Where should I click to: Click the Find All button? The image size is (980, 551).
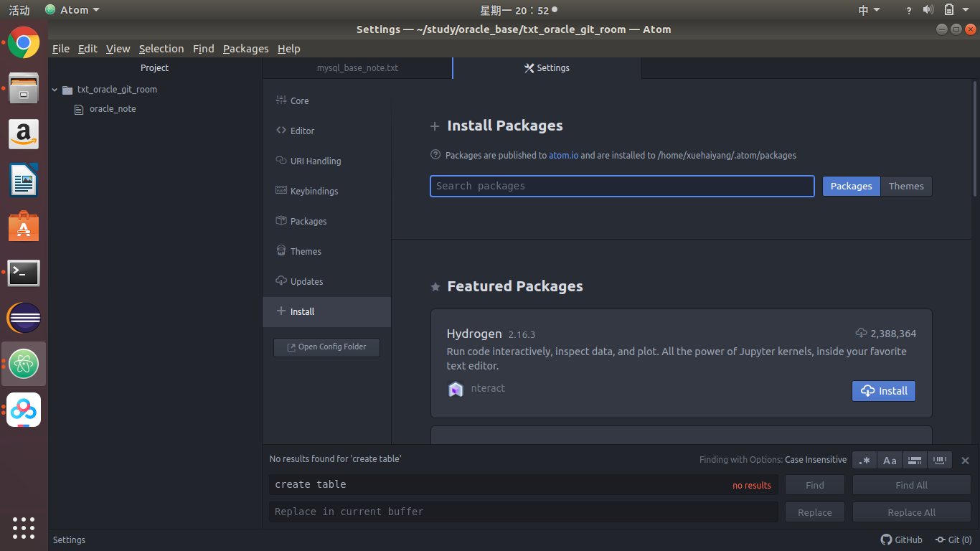(x=911, y=485)
